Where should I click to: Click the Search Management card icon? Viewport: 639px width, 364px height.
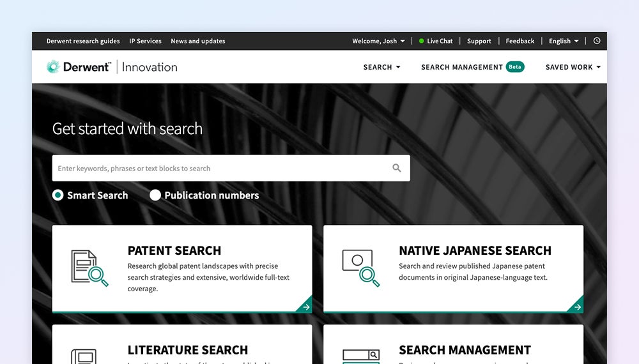pos(361,355)
